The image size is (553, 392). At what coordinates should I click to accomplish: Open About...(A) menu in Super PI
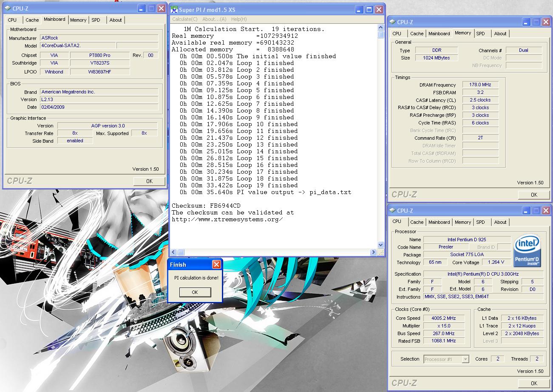(x=214, y=19)
